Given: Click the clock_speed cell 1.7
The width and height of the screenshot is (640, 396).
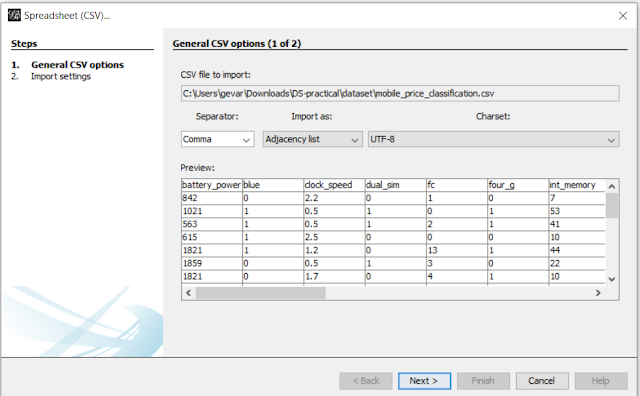Looking at the screenshot, I should coord(334,276).
